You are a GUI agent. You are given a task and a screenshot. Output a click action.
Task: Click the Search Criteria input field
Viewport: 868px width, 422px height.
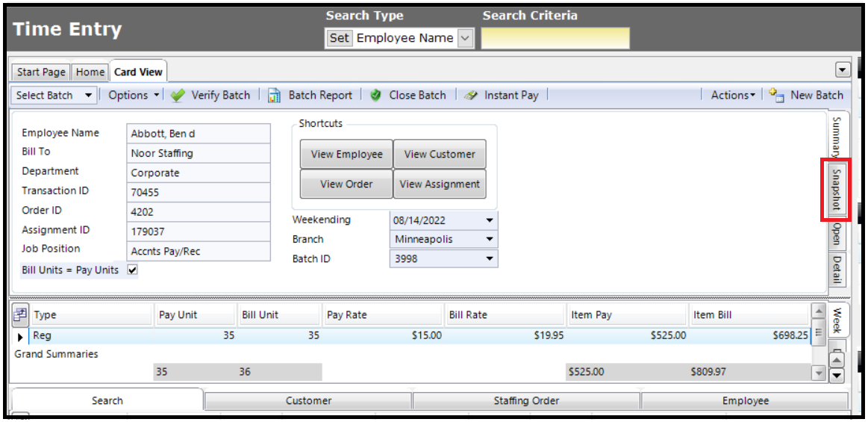555,38
